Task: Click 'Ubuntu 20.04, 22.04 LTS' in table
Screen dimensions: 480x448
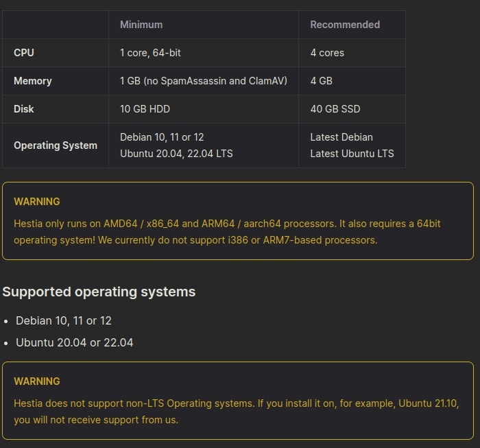Action: coord(176,154)
